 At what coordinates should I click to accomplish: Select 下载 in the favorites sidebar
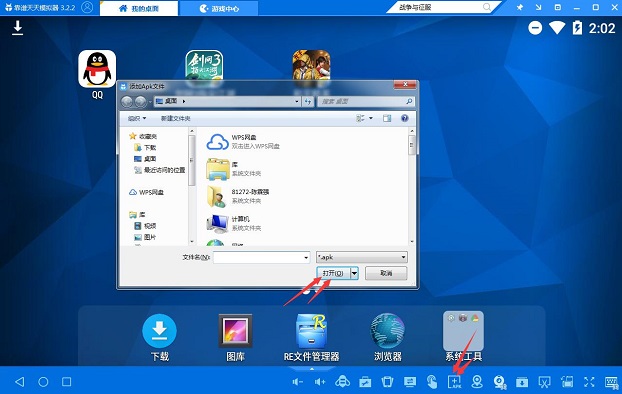click(145, 148)
